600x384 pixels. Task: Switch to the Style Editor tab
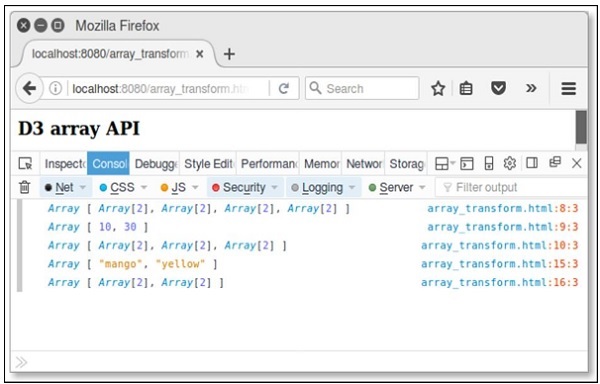click(x=209, y=164)
